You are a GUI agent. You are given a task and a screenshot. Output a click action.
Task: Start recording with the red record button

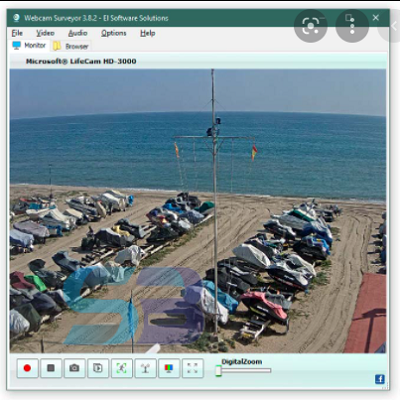tap(27, 368)
